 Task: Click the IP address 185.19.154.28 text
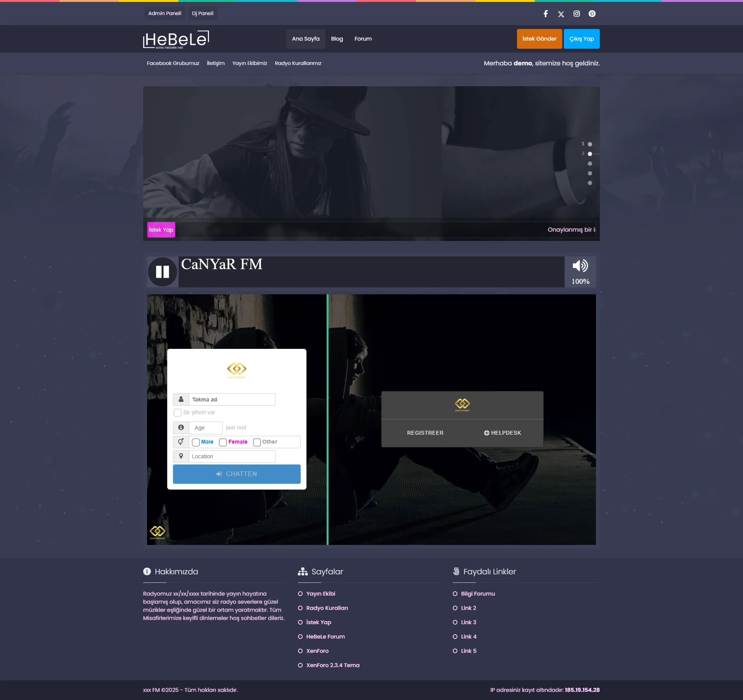[x=582, y=690]
